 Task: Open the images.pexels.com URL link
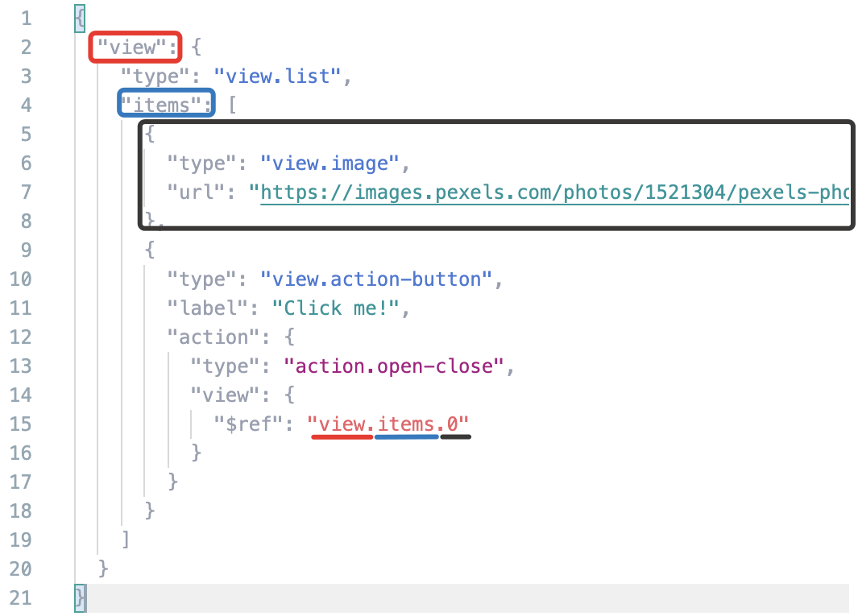[x=554, y=192]
